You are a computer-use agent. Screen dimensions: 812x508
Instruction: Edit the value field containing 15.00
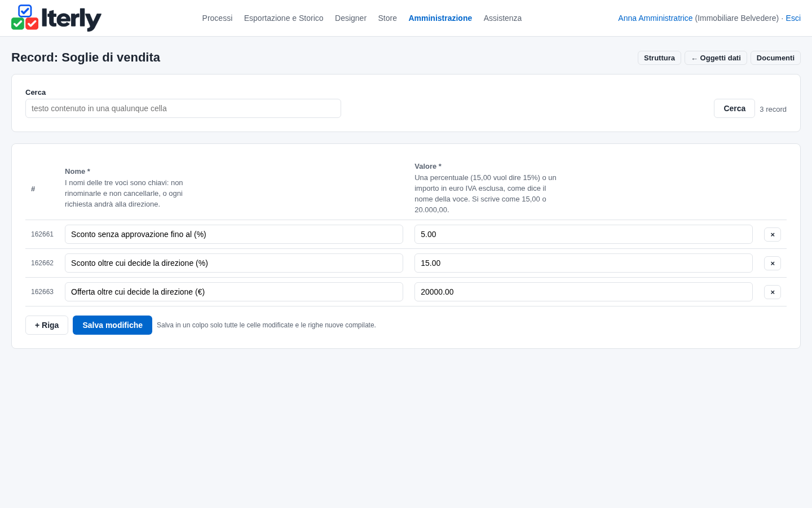click(584, 263)
